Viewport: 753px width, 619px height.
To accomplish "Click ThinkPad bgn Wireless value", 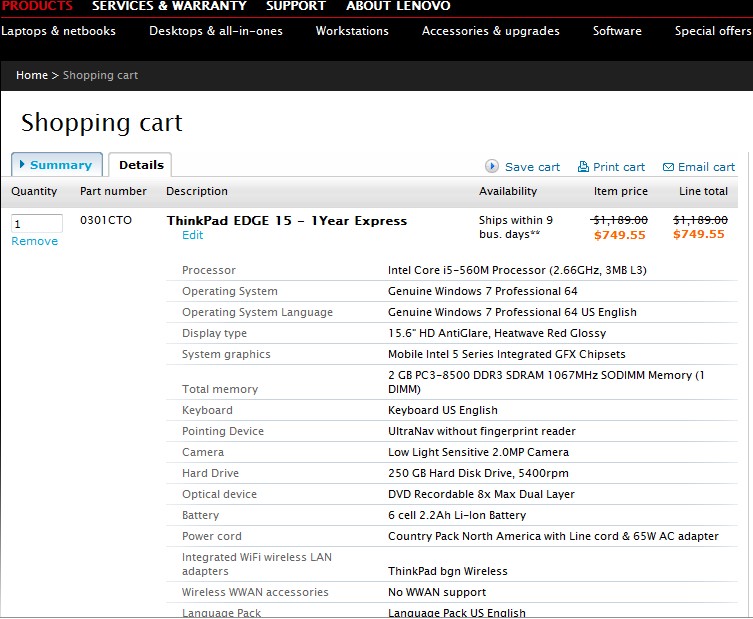I will pos(448,571).
